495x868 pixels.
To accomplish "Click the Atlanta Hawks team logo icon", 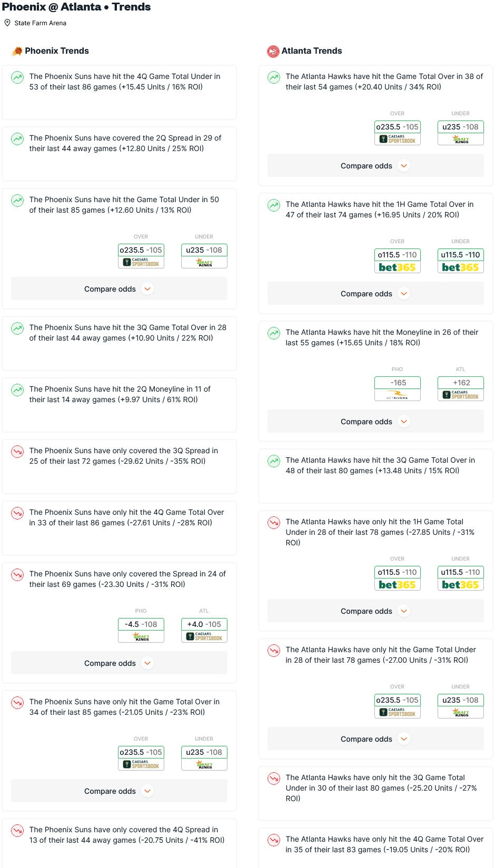I will click(x=273, y=51).
